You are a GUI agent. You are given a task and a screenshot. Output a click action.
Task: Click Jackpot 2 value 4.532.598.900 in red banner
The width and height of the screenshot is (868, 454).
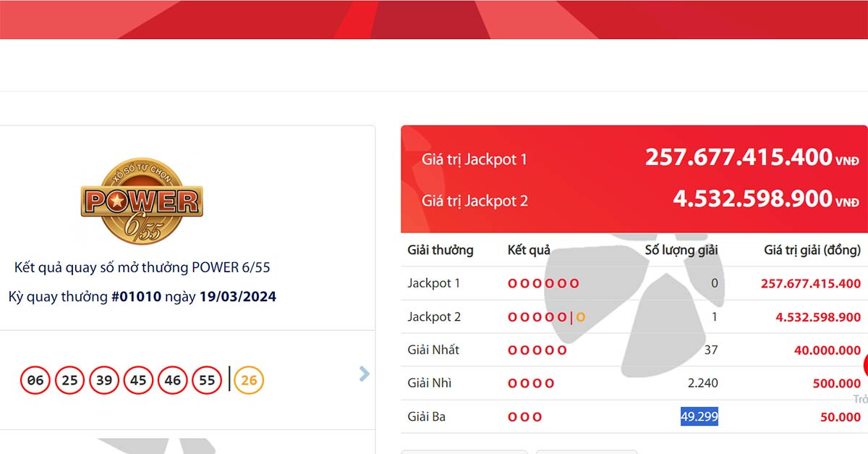pyautogui.click(x=752, y=199)
